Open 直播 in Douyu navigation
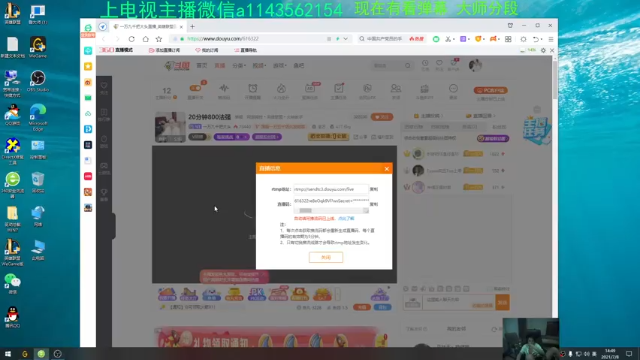The height and width of the screenshot is (360, 640). (220, 65)
